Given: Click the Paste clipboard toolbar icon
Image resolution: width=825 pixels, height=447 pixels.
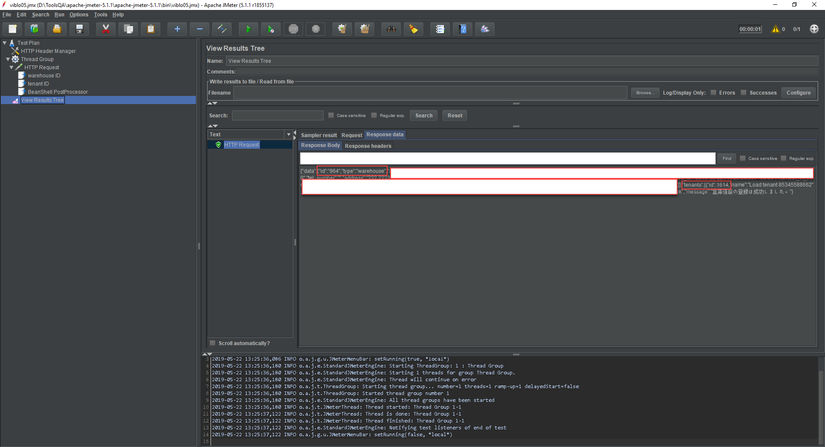Looking at the screenshot, I should (x=151, y=29).
